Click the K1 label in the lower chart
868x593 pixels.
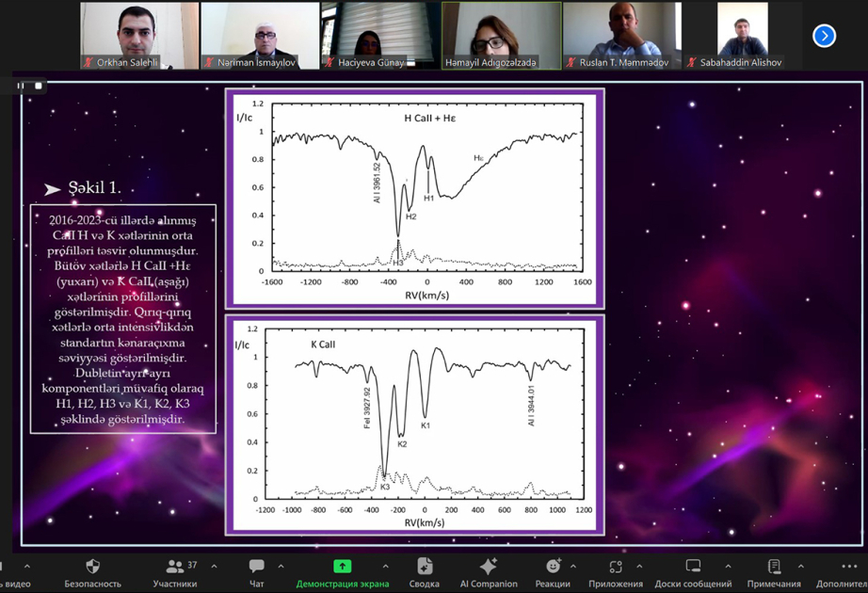pyautogui.click(x=426, y=425)
